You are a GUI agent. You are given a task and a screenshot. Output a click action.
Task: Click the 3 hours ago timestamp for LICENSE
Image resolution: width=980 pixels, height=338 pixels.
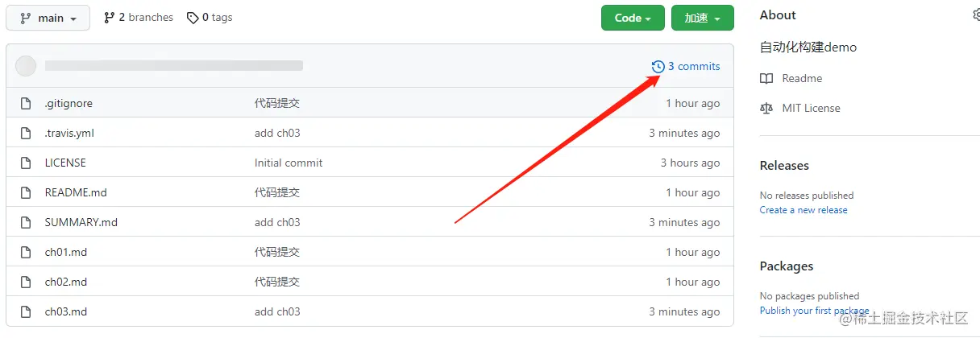coord(690,163)
